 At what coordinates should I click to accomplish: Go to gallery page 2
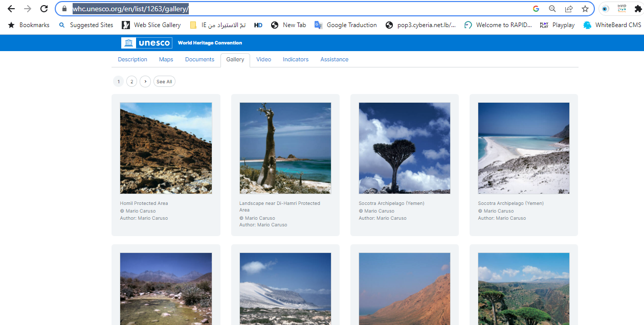pyautogui.click(x=131, y=82)
